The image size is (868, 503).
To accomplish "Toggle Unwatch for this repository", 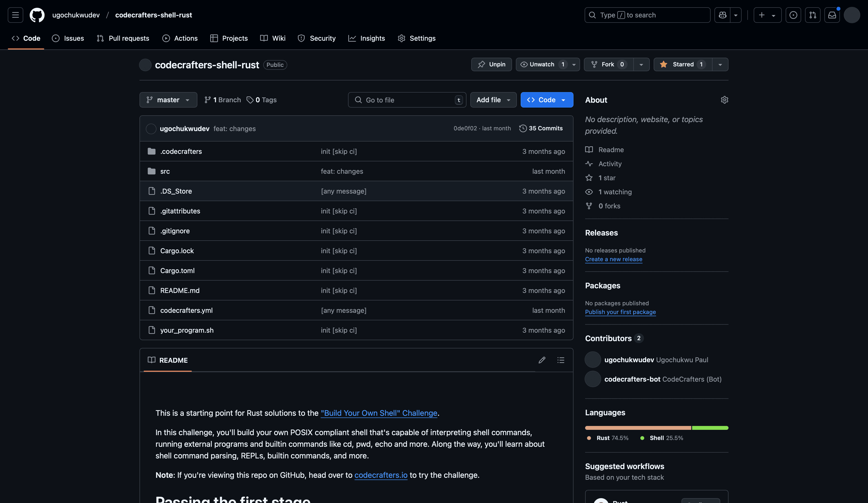I will (542, 64).
